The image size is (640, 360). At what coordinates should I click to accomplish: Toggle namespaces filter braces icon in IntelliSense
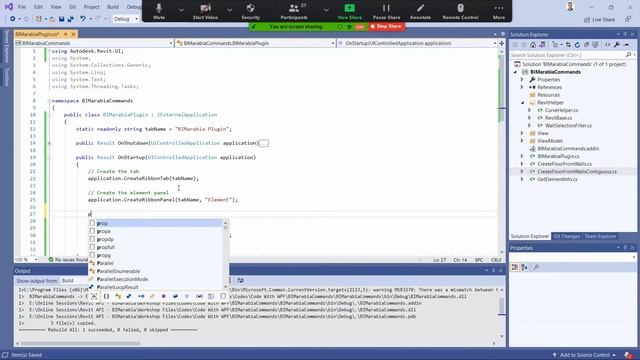(x=106, y=296)
